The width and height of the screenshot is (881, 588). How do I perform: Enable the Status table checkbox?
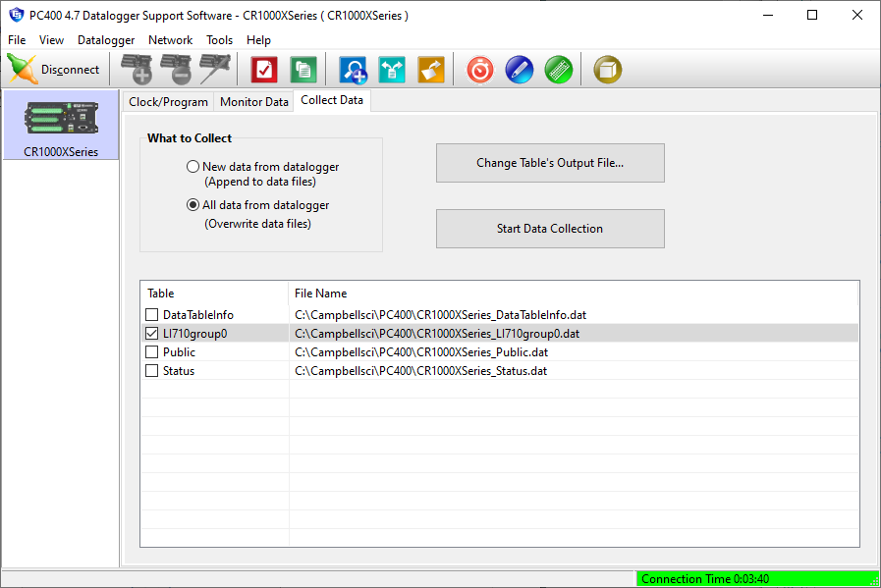[151, 371]
